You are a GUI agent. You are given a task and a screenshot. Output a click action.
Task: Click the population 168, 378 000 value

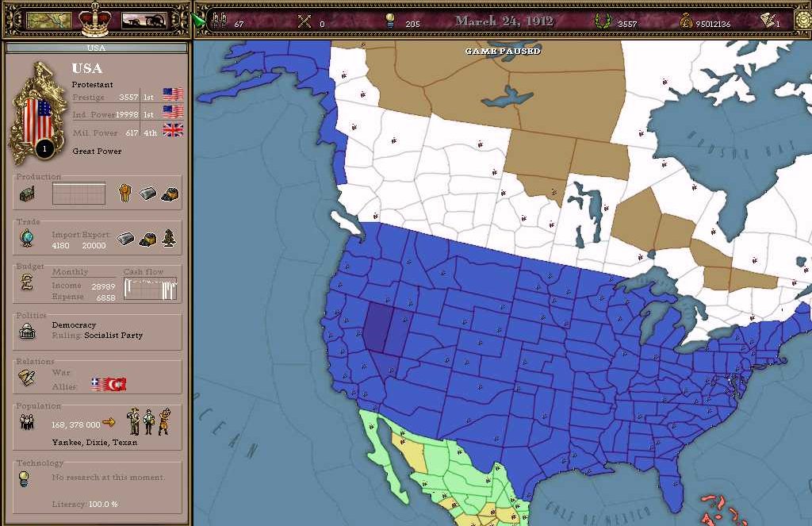(75, 424)
